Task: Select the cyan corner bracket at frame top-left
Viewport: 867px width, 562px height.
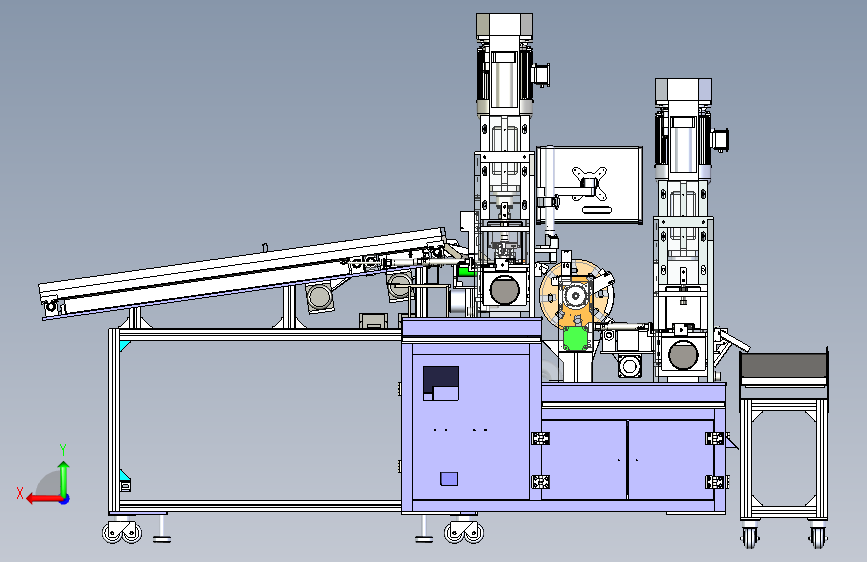Action: [x=124, y=346]
